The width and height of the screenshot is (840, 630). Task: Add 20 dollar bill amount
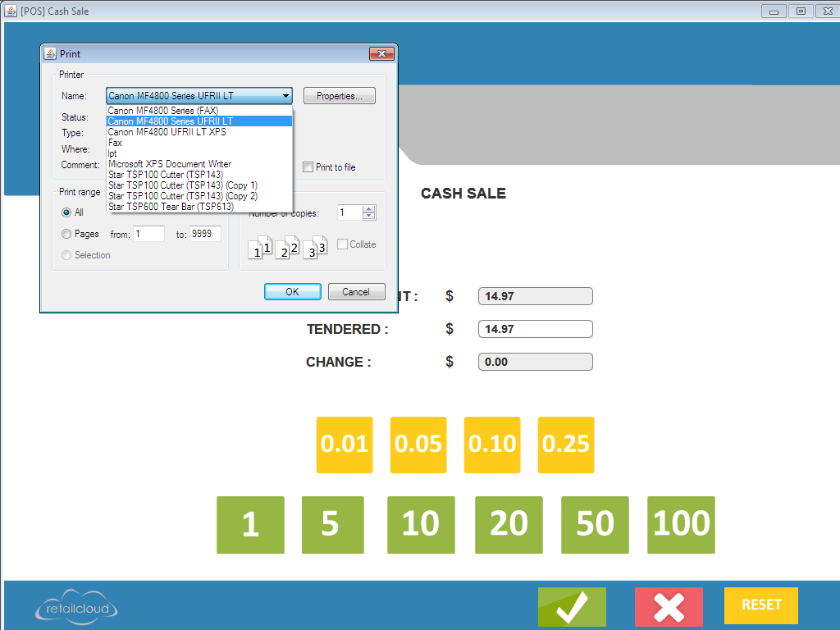[509, 524]
